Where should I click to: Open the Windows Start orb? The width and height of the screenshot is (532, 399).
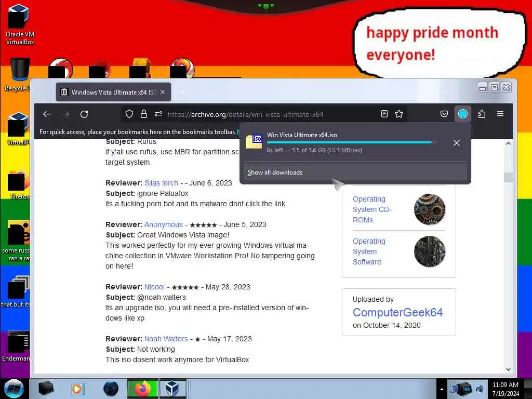[x=14, y=389]
